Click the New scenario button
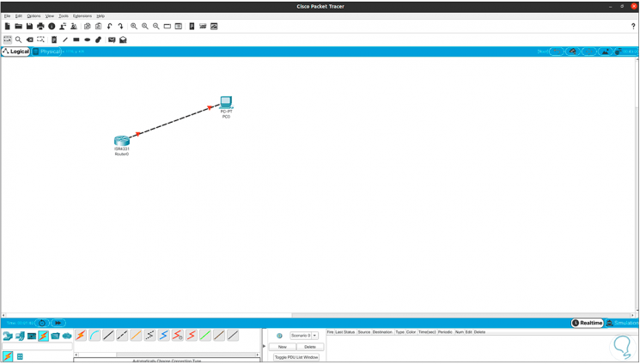640x364 pixels. [x=283, y=347]
